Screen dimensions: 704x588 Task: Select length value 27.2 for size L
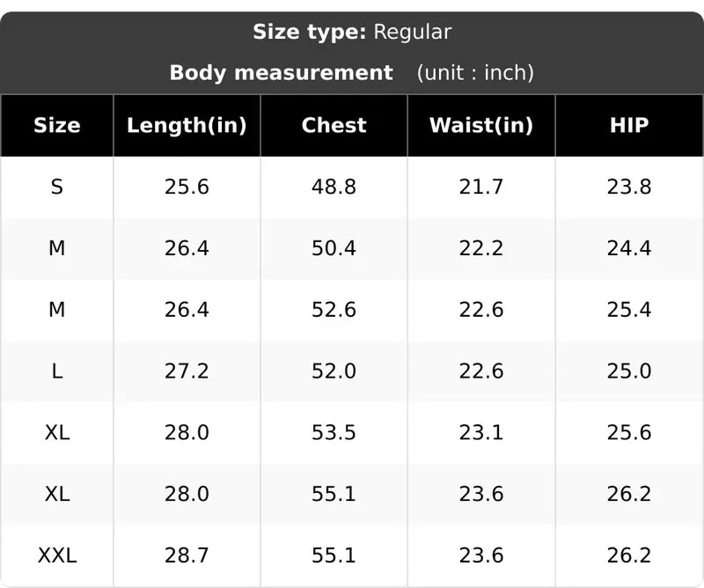tap(187, 371)
